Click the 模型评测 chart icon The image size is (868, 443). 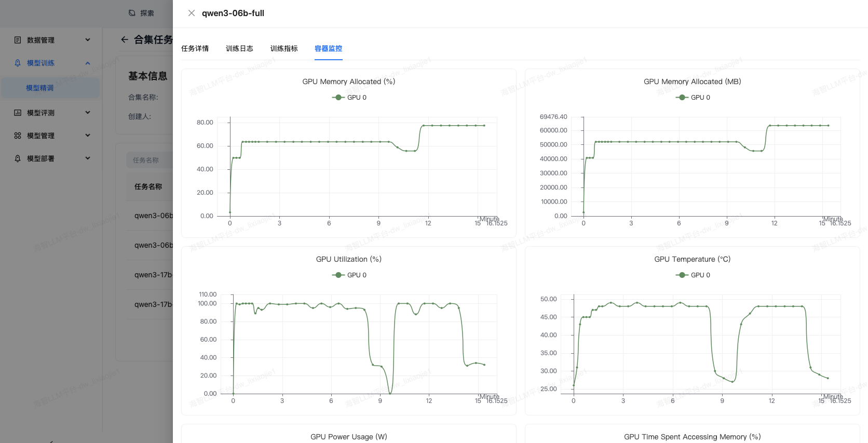(x=18, y=113)
